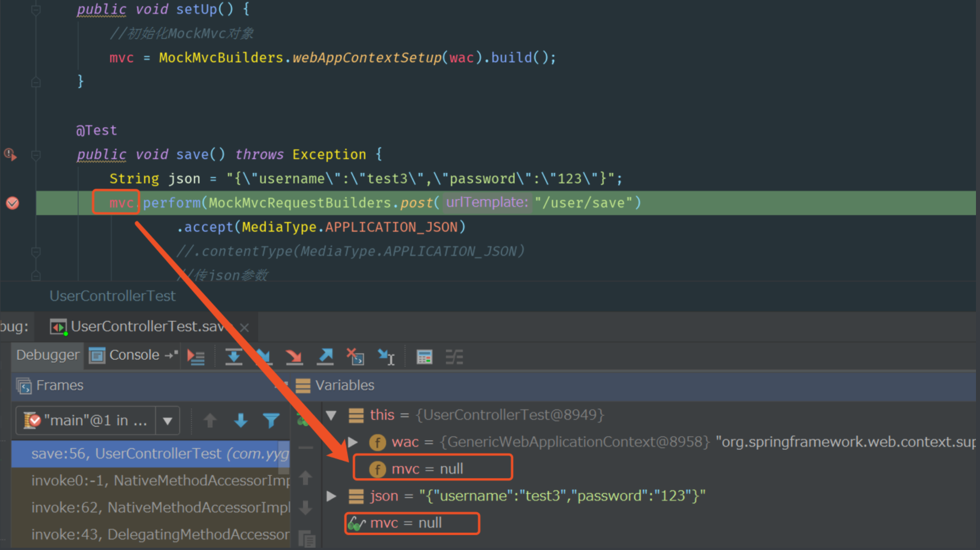This screenshot has width=980, height=550.
Task: Select the frame invoke:43, DelegatingMethodAccessor
Action: pos(151,534)
